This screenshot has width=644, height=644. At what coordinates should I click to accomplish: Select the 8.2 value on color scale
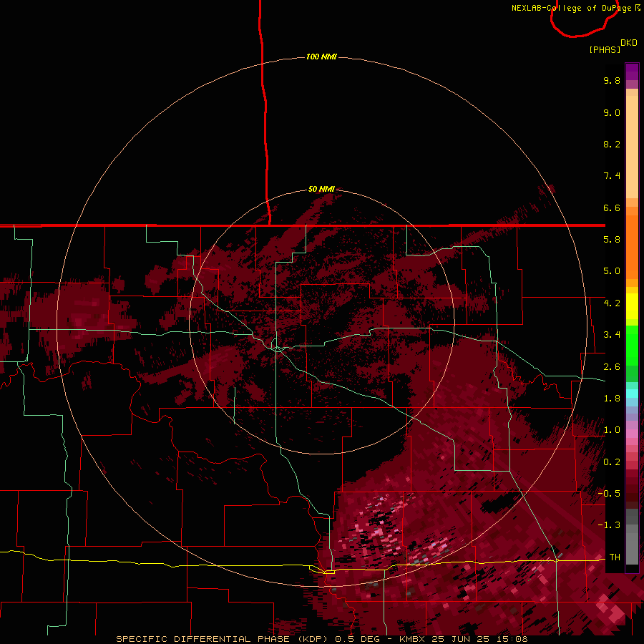click(x=612, y=144)
